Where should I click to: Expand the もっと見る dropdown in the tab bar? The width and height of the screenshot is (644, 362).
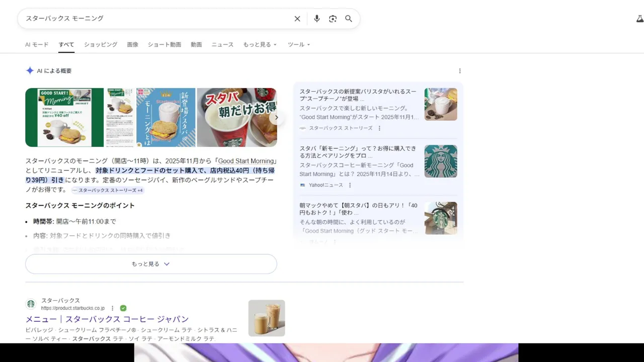point(260,44)
